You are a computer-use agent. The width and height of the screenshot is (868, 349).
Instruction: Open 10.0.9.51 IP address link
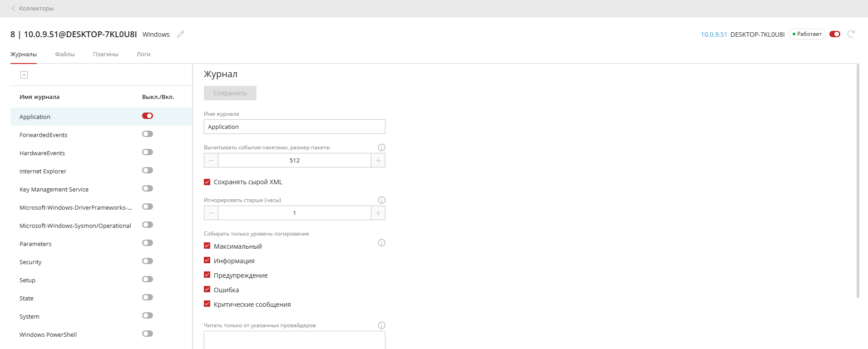pos(714,34)
